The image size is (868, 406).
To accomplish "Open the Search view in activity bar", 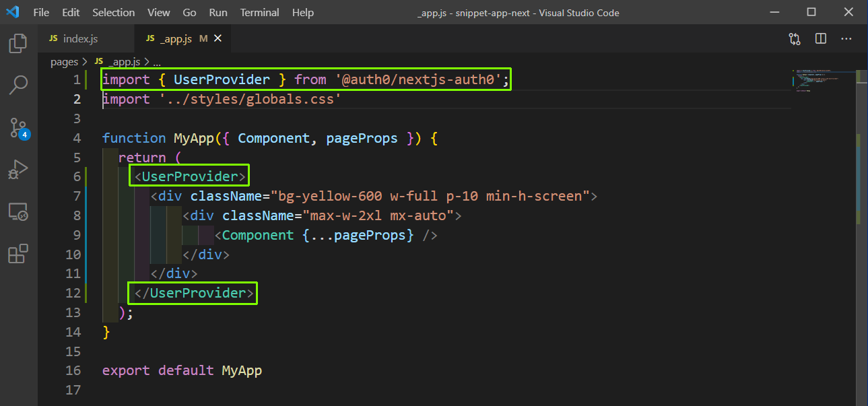I will coord(18,86).
